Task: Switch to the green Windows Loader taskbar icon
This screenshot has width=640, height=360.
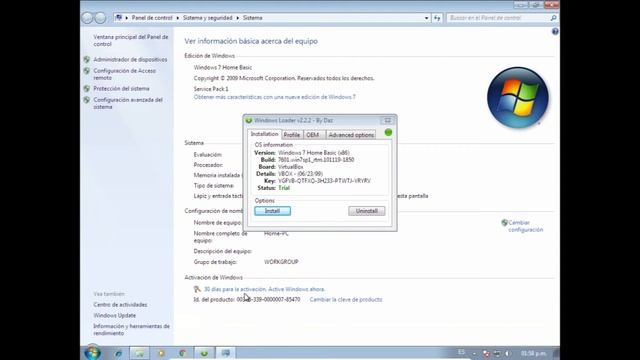Action: pyautogui.click(x=204, y=353)
